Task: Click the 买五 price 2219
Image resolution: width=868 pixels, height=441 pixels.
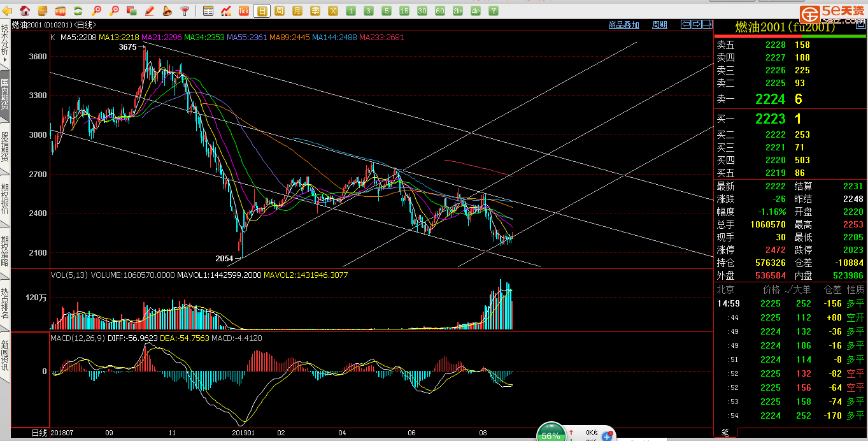Action: (x=775, y=173)
